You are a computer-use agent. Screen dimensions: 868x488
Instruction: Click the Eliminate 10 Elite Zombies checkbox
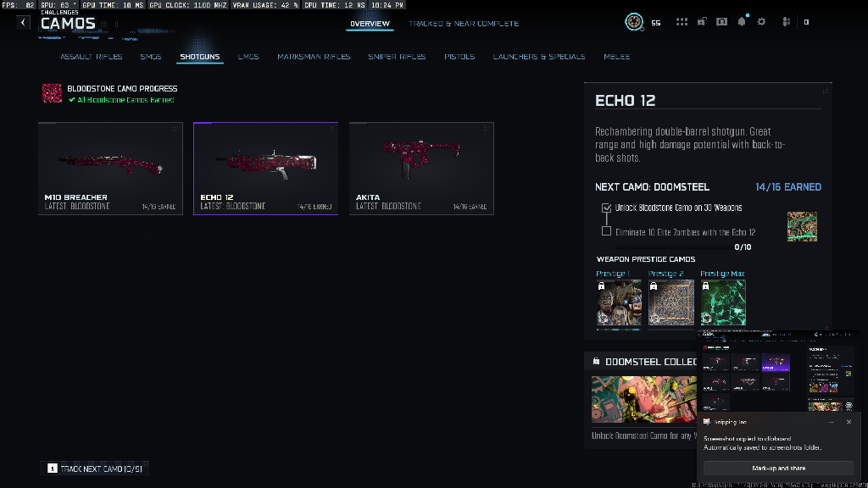(606, 231)
